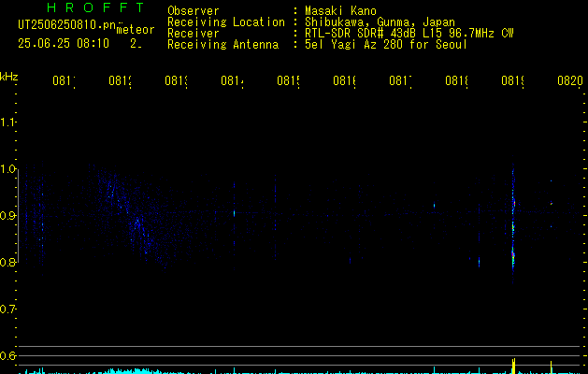Viewport: 588px width, 374px height.
Task: Click the 0819 time axis marker
Action: click(512, 80)
